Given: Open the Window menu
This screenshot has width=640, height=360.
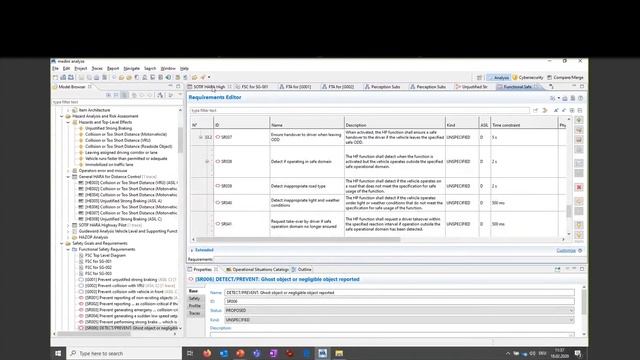Looking at the screenshot, I should pyautogui.click(x=168, y=69).
